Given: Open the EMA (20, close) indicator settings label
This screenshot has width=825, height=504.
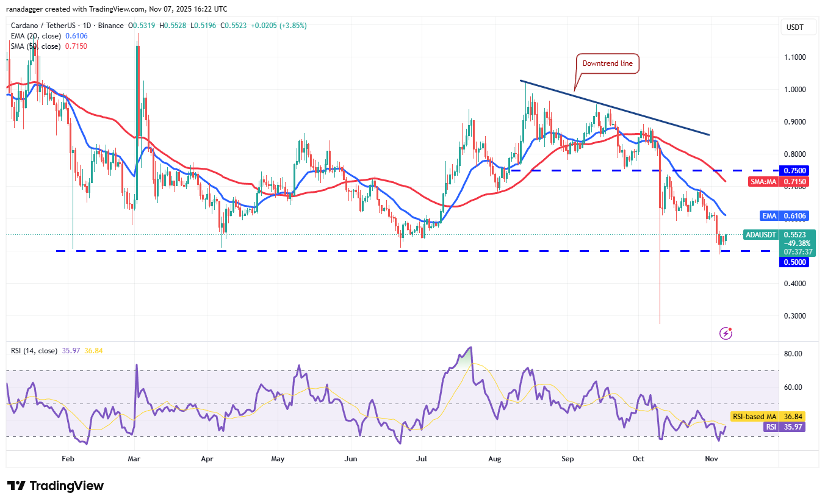Looking at the screenshot, I should tap(35, 36).
